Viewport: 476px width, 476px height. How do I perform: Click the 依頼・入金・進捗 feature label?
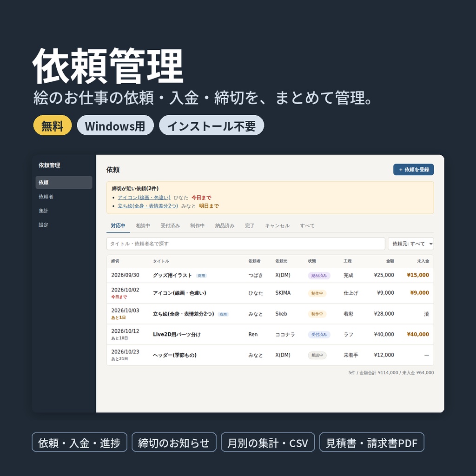pyautogui.click(x=79, y=443)
